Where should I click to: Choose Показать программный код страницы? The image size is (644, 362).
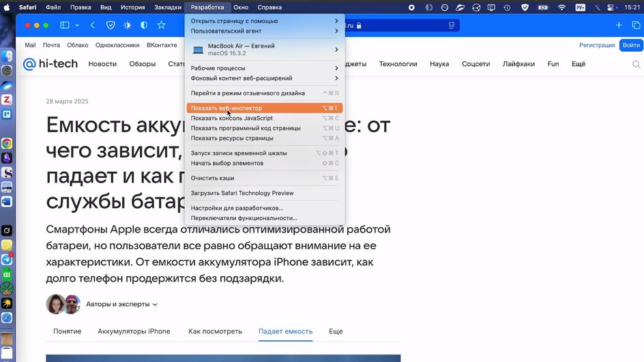coord(265,128)
